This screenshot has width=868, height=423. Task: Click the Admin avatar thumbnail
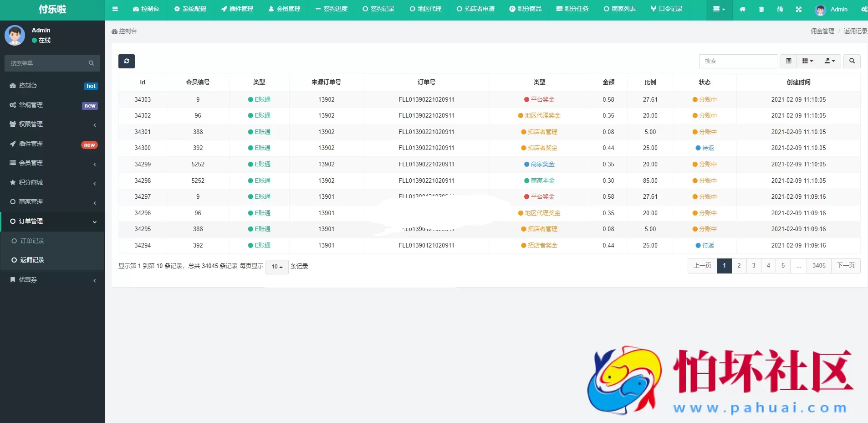coord(821,9)
